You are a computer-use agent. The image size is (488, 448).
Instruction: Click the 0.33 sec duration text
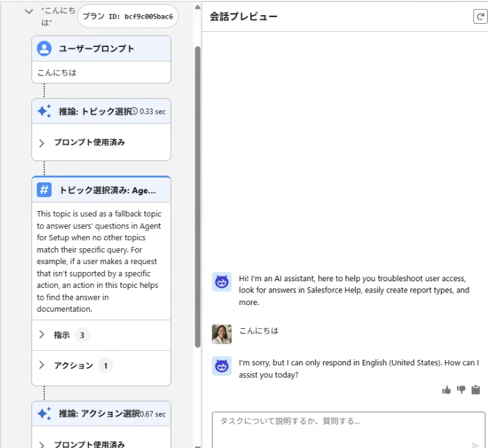pyautogui.click(x=152, y=111)
